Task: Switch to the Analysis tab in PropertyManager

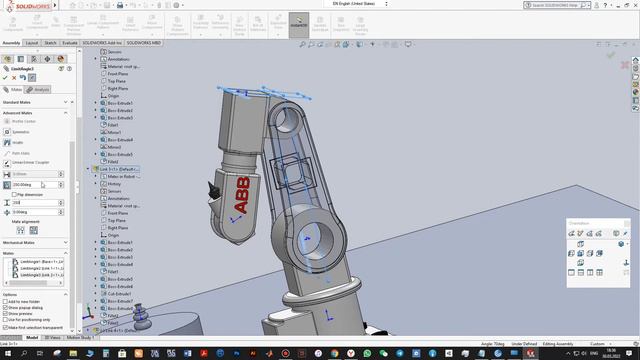Action: (38, 89)
